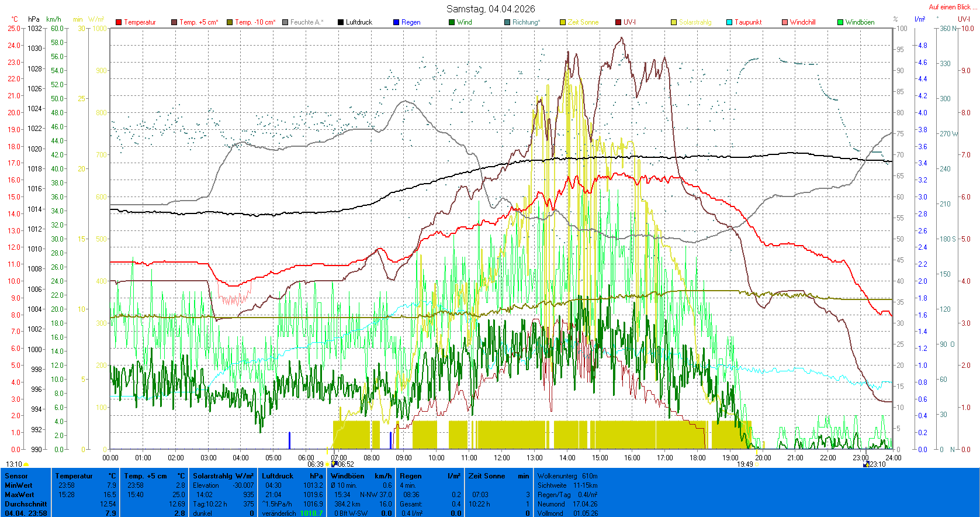Viewport: 980px width, 517px height.
Task: Click the date title Samstag, 04.04.2026
Action: (x=490, y=9)
